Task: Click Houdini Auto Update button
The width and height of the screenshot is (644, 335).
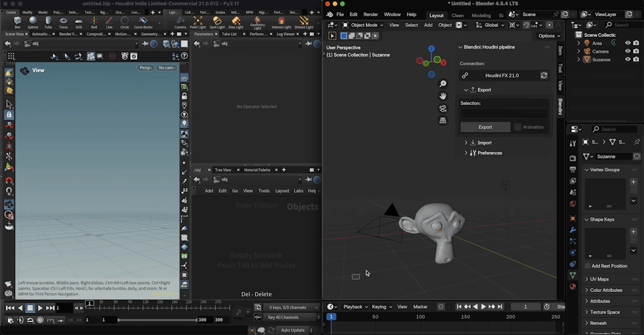Action: tap(292, 330)
